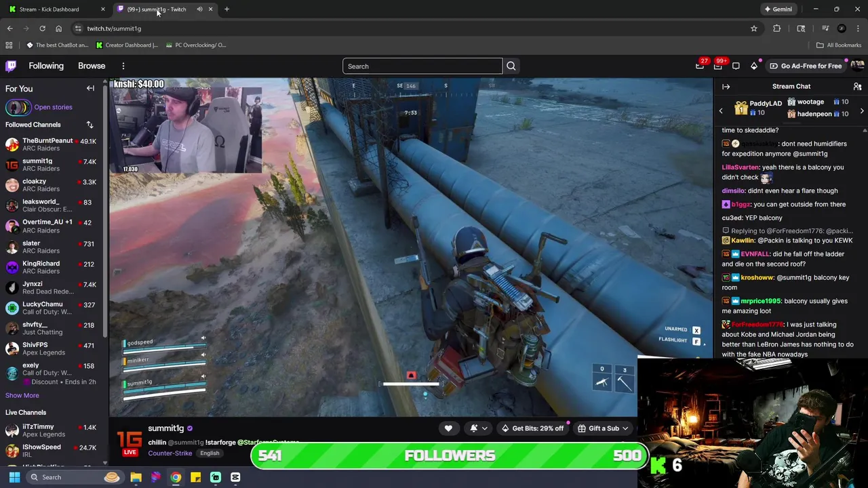Sort followed channels with the sort icon
This screenshot has width=868, height=488.
90,125
